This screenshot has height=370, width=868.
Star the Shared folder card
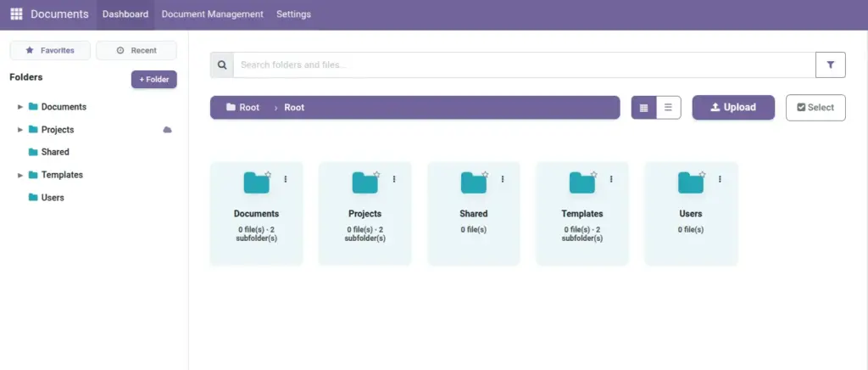pos(485,174)
